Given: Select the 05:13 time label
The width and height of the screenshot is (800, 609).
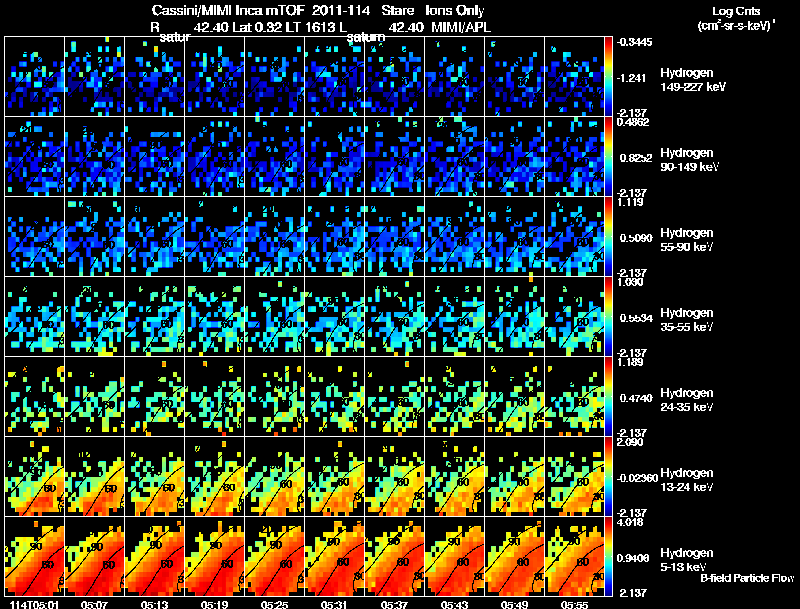Looking at the screenshot, I should (x=154, y=604).
